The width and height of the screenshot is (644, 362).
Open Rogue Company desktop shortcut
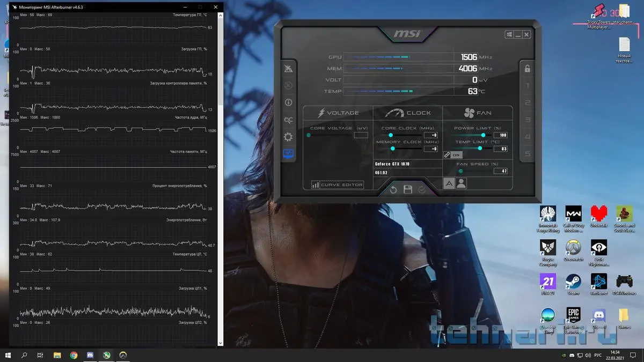[x=548, y=253]
